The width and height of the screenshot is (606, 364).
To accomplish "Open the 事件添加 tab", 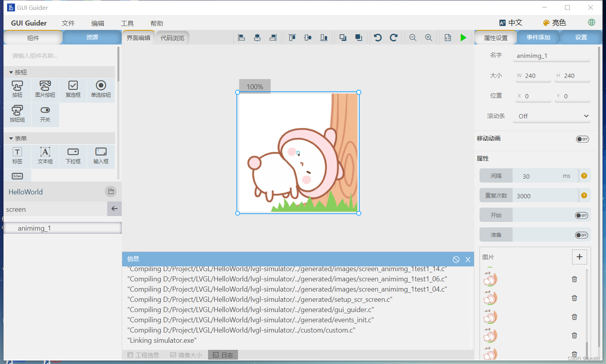I will click(x=538, y=37).
